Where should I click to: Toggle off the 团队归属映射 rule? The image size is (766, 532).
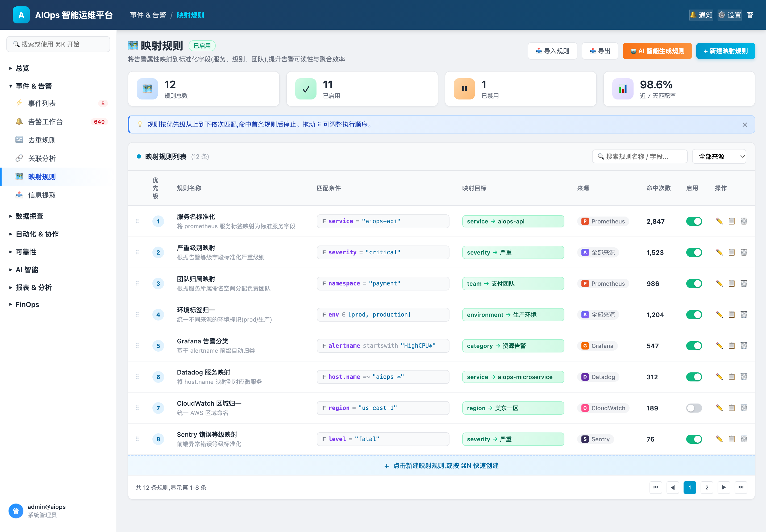click(x=694, y=284)
